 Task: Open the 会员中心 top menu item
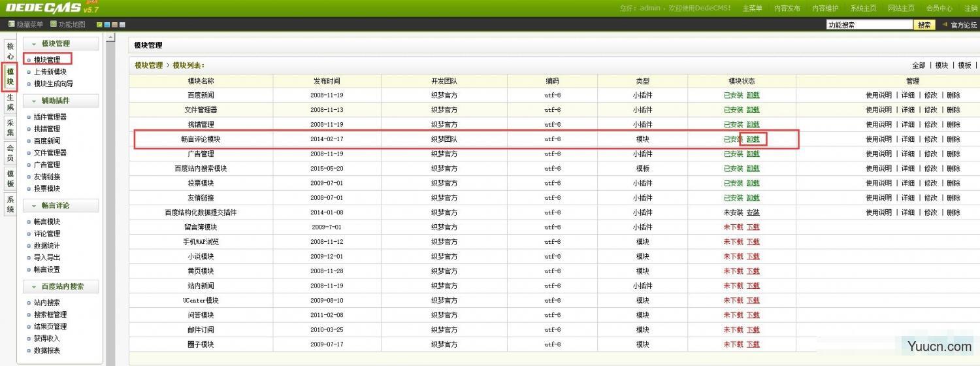pyautogui.click(x=939, y=8)
